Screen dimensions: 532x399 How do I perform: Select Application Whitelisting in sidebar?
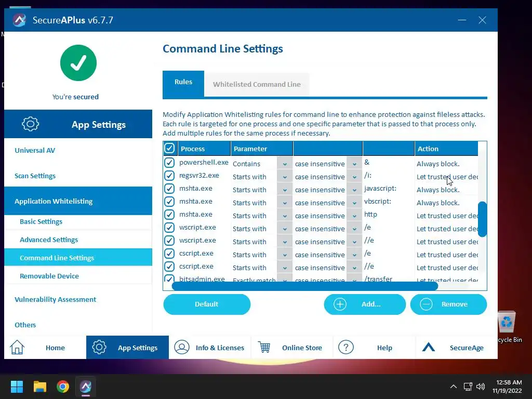click(78, 201)
